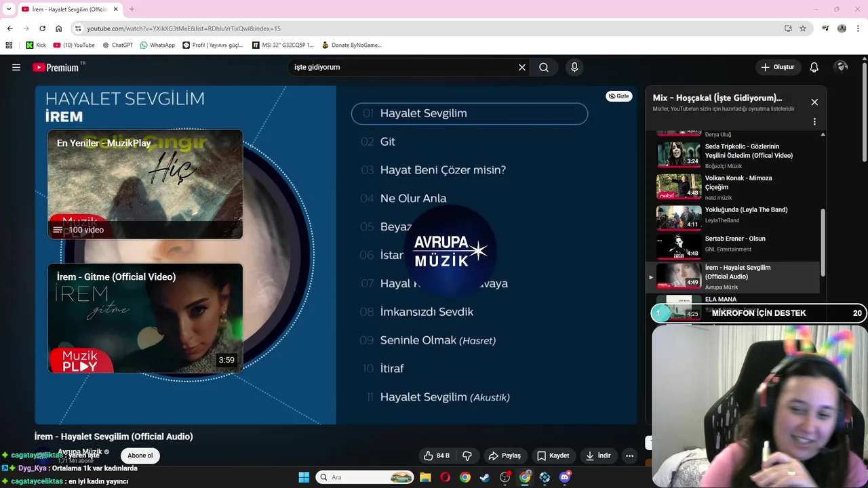Open File Explorer from the taskbar
This screenshot has width=868, height=488.
[425, 477]
